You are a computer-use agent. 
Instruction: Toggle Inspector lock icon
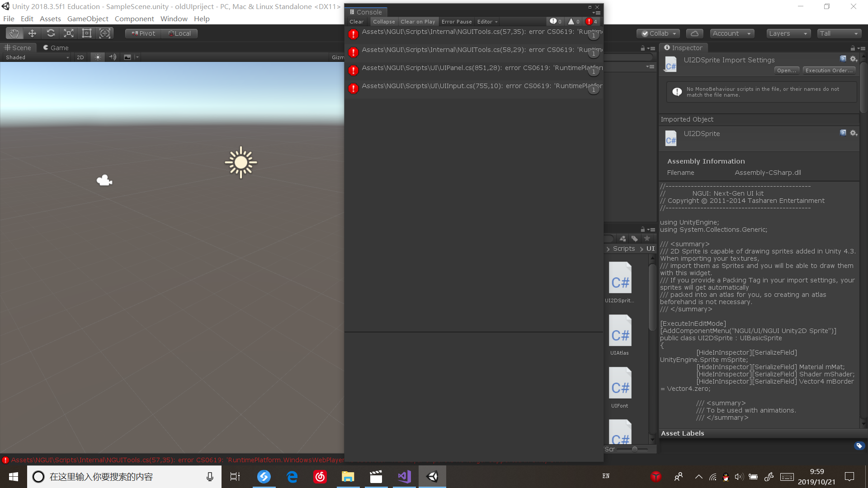point(853,48)
